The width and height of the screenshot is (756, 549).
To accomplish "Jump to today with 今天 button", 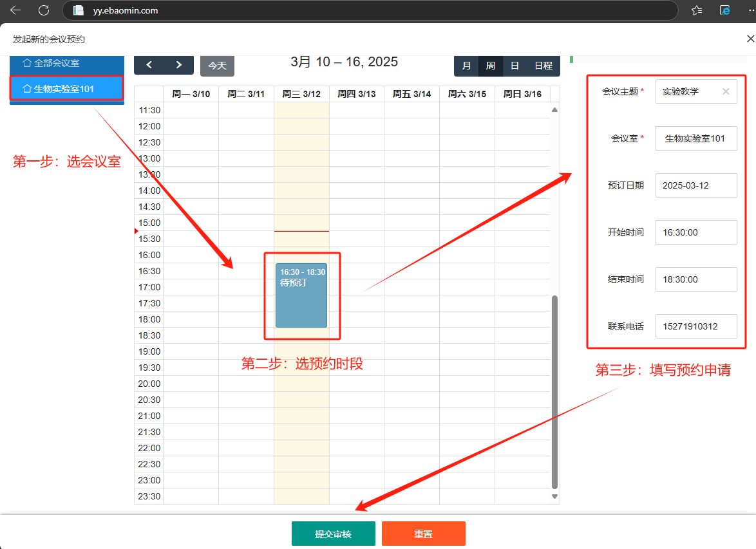I will [217, 66].
